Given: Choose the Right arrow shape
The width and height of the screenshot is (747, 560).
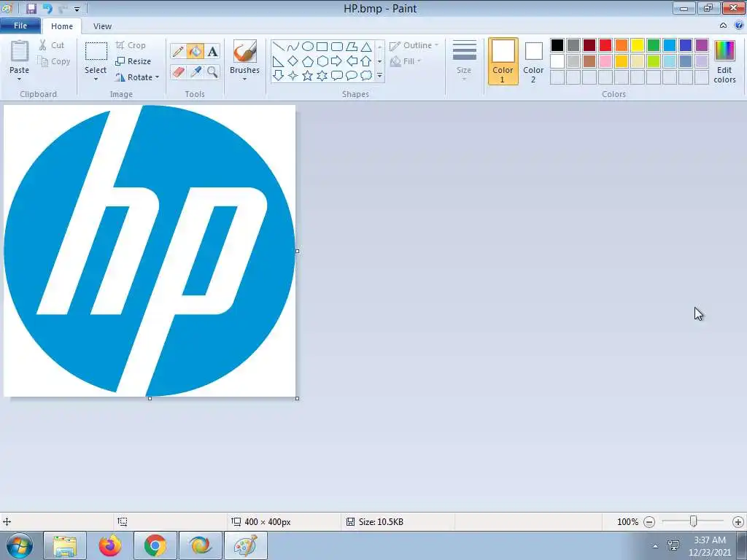Looking at the screenshot, I should point(337,61).
